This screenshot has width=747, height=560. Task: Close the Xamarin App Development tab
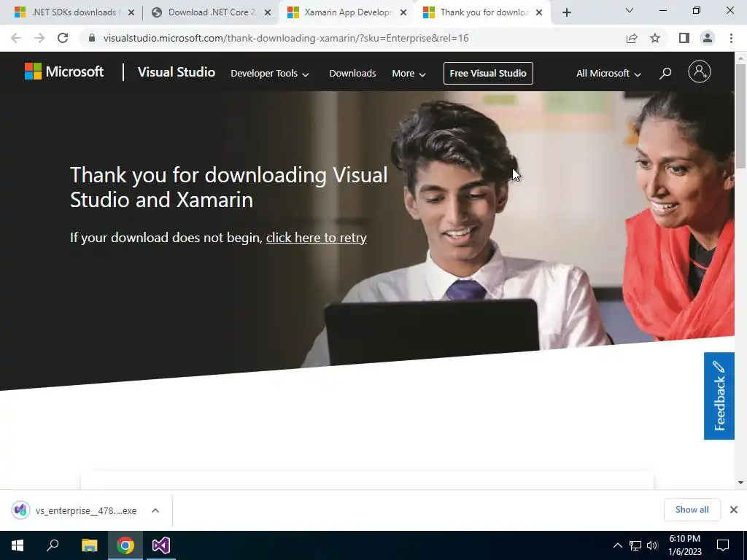[403, 12]
